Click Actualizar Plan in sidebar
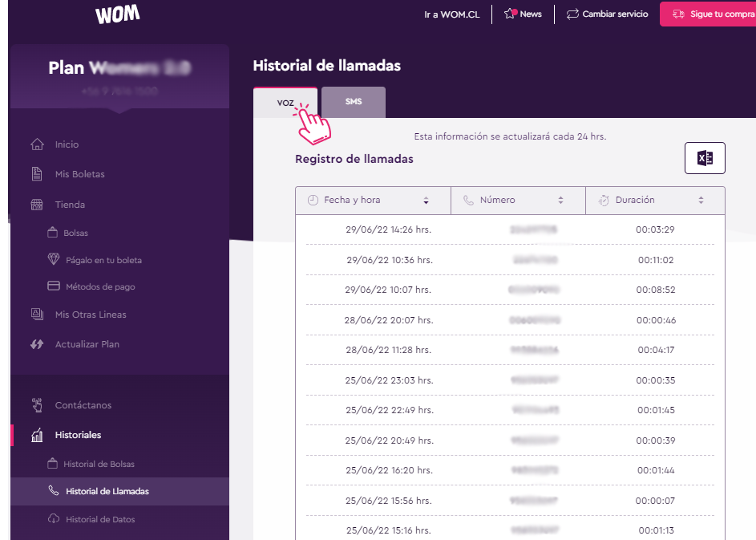This screenshot has width=756, height=540. tap(87, 344)
